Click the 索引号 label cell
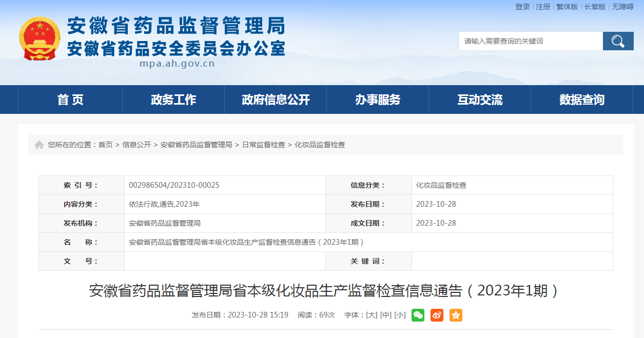This screenshot has width=644, height=338. click(x=82, y=185)
